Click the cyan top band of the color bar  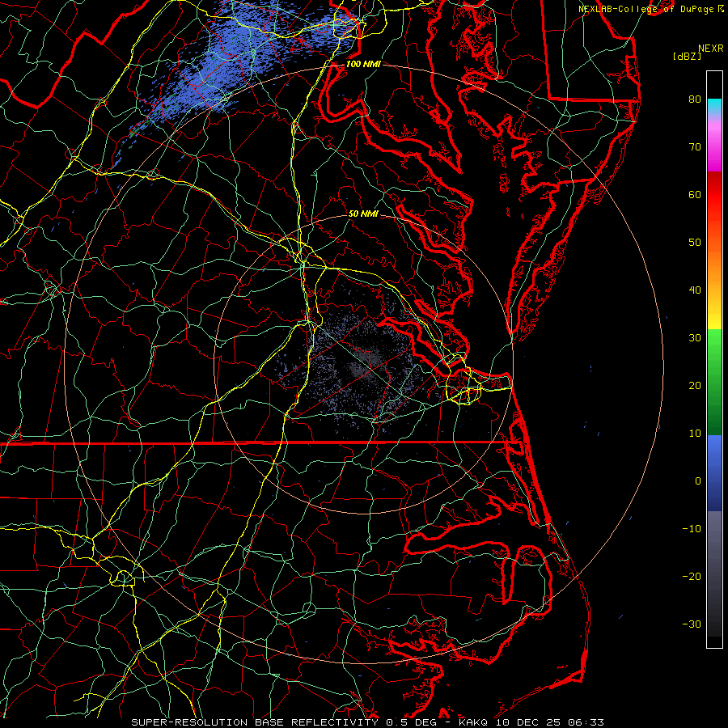point(714,107)
